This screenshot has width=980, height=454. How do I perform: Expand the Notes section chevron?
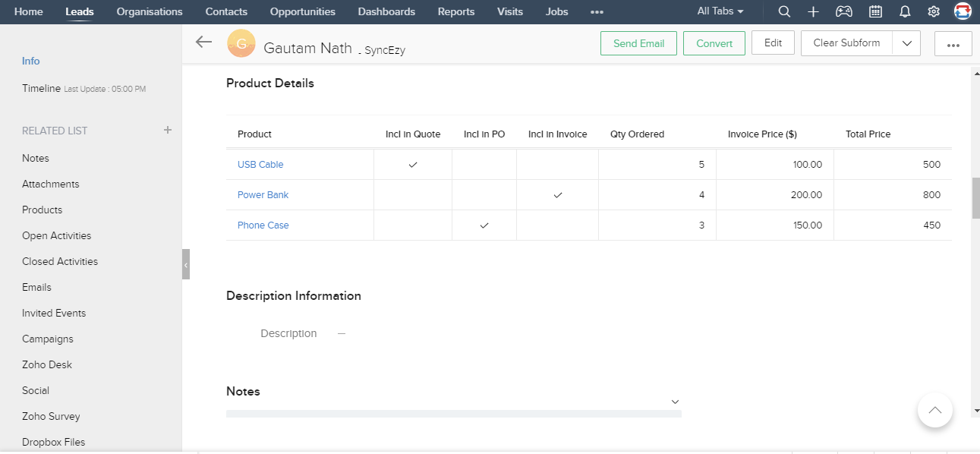675,402
